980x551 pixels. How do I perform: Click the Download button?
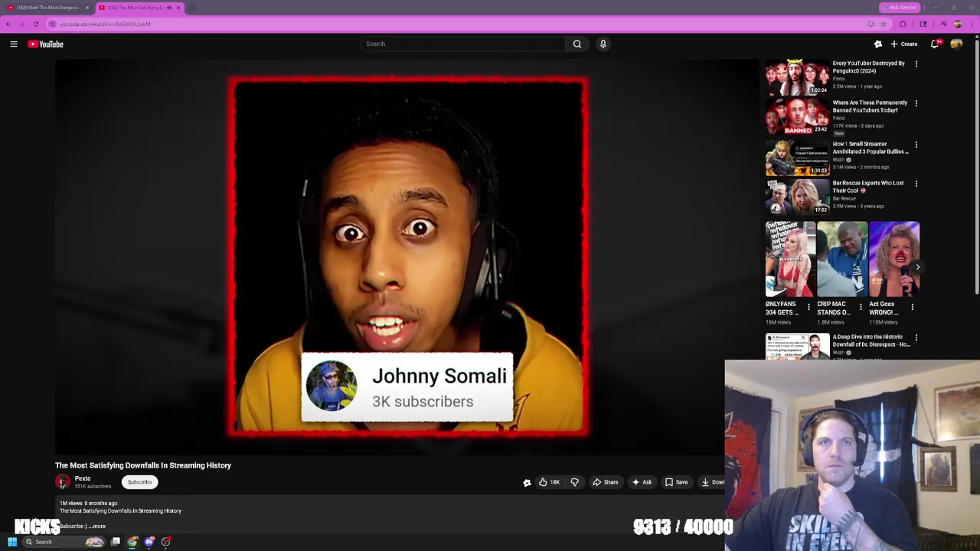coord(712,482)
